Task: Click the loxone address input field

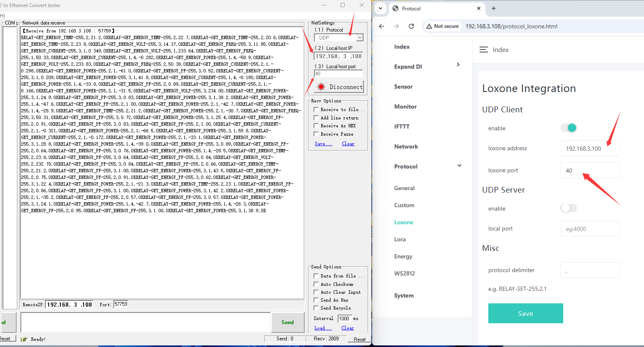Action: tap(590, 148)
